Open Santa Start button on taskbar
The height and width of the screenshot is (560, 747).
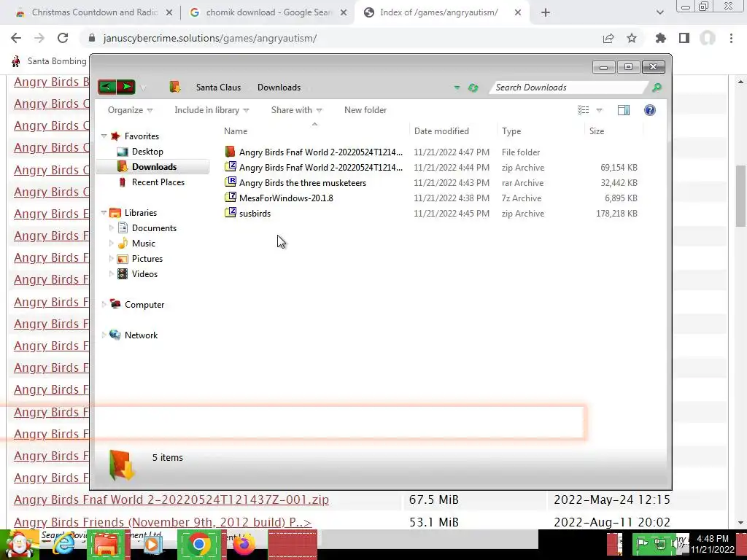coord(19,544)
